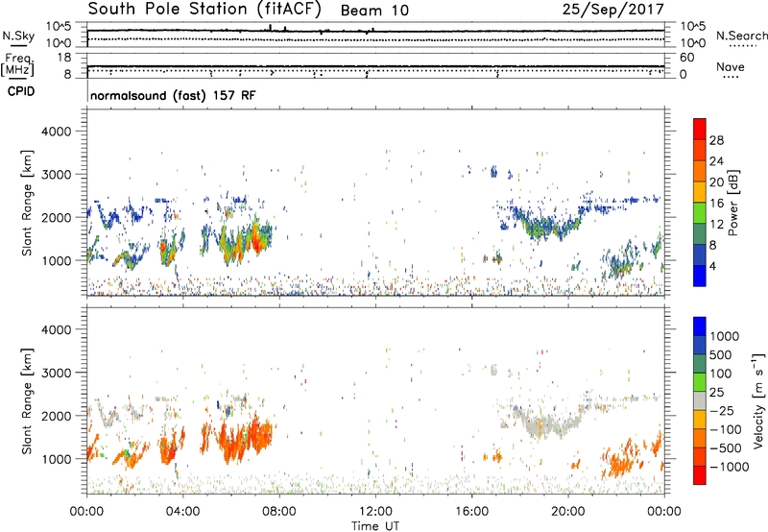Screen dimensions: 768x532
Task: Click the '-500' label on Velocity colorbar
Action: click(725, 448)
